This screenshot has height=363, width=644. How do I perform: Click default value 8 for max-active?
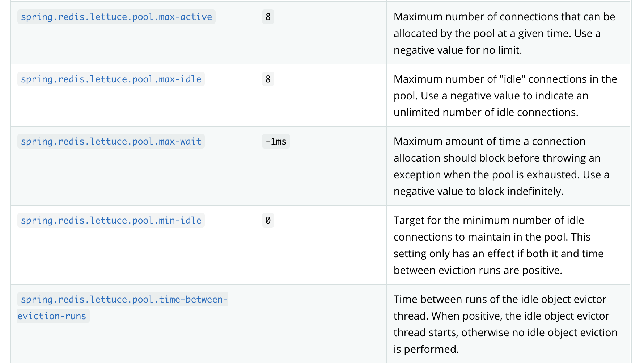268,17
